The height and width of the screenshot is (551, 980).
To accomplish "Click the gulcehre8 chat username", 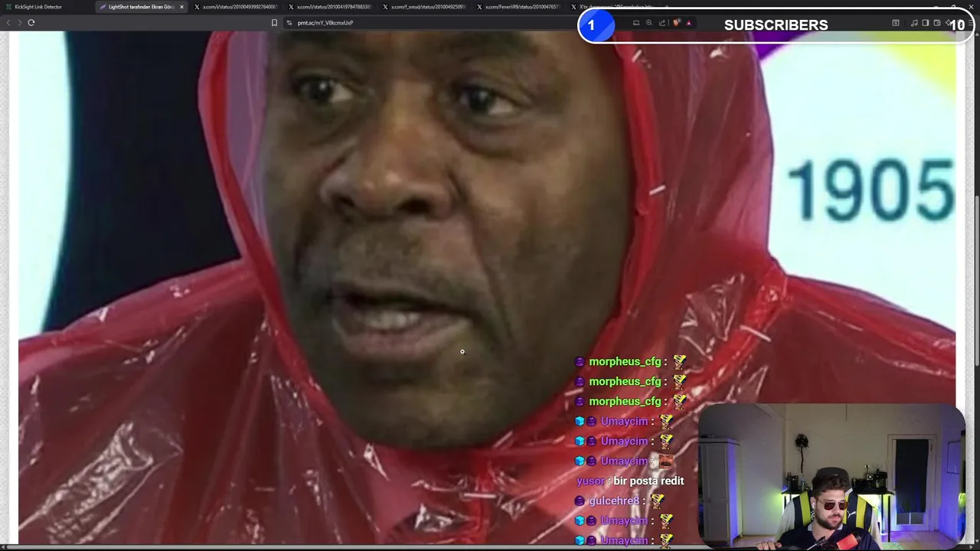I will (x=614, y=500).
